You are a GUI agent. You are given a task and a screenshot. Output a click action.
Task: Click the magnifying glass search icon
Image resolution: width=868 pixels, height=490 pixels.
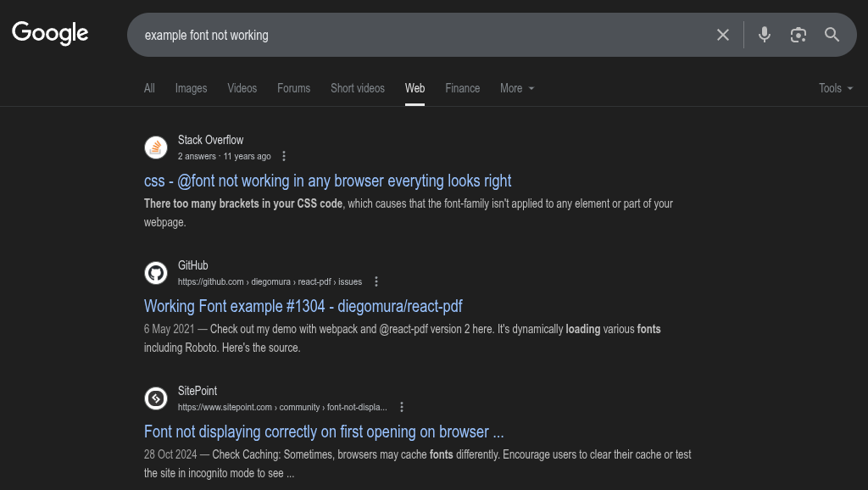pyautogui.click(x=832, y=35)
